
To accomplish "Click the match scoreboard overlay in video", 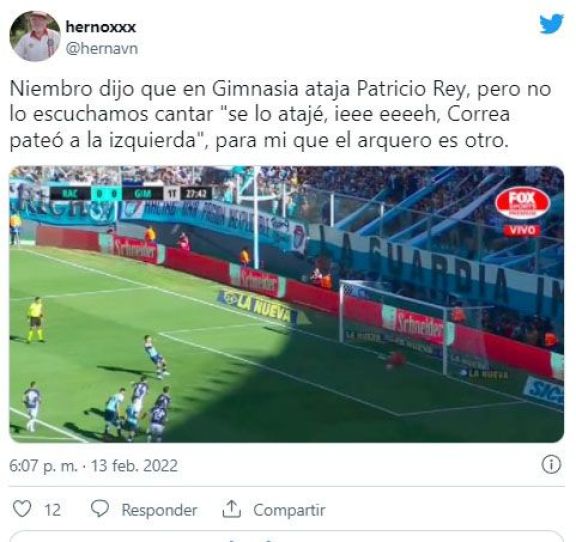I will click(131, 193).
